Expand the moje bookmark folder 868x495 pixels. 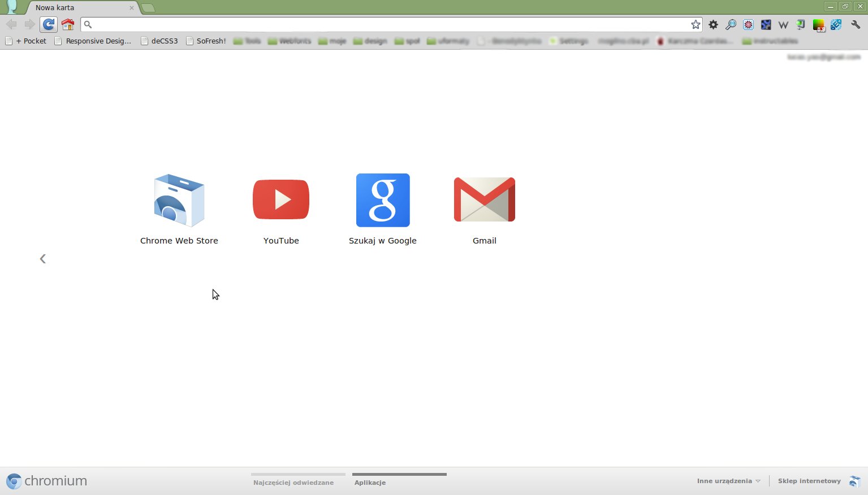(332, 41)
